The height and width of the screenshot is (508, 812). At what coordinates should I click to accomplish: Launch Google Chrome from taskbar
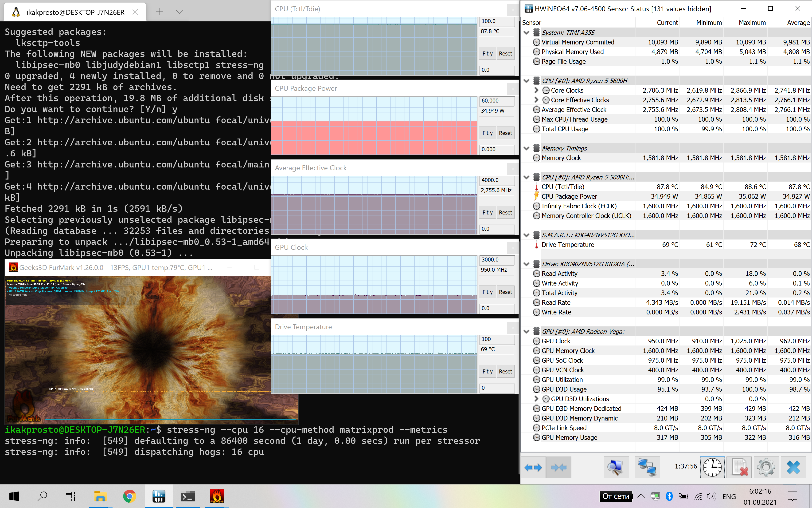pyautogui.click(x=129, y=496)
